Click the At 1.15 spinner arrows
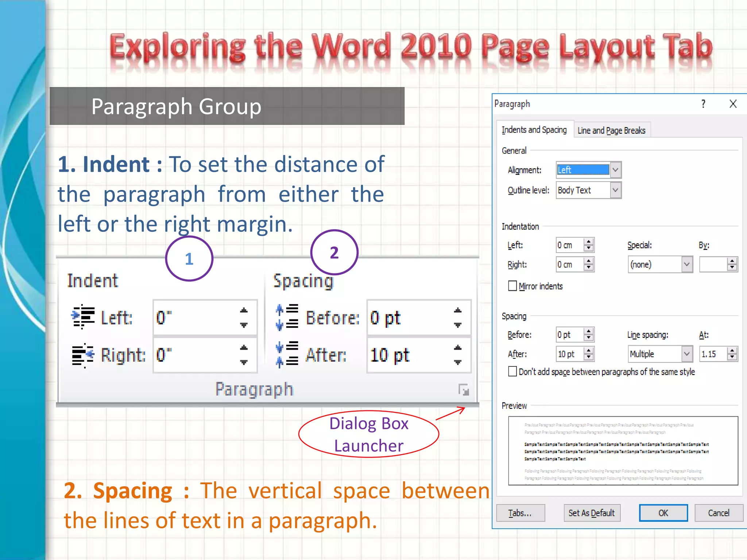This screenshot has width=747, height=560. click(732, 354)
